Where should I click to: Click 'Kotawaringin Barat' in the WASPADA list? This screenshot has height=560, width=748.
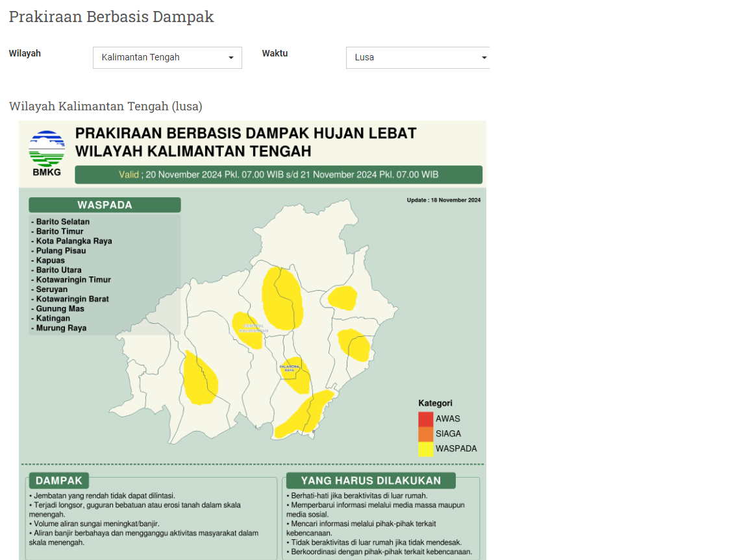click(73, 299)
